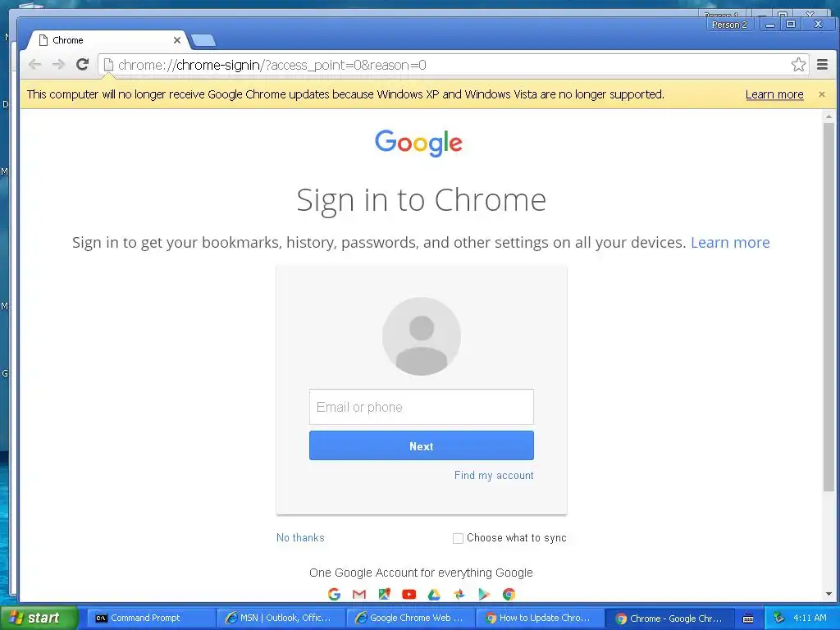Screen dimensions: 840x630
Task: Open the Windows start menu
Action: (39, 618)
